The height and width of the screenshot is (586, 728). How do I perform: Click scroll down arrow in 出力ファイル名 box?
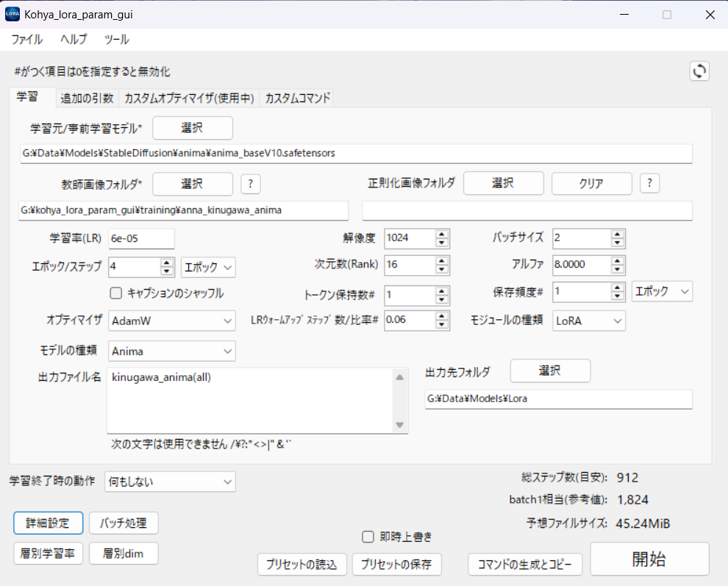coord(400,425)
